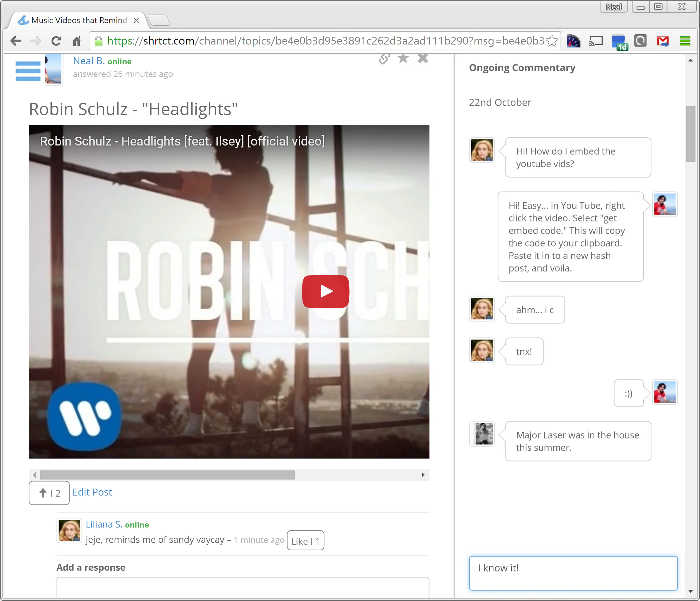Go to the browser home page icon
The width and height of the screenshot is (700, 601).
coord(77,41)
